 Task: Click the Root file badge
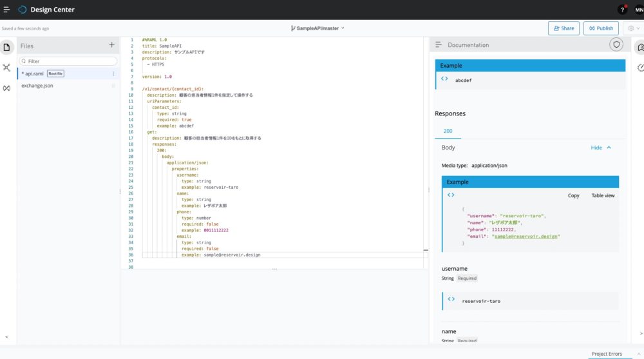(x=55, y=73)
